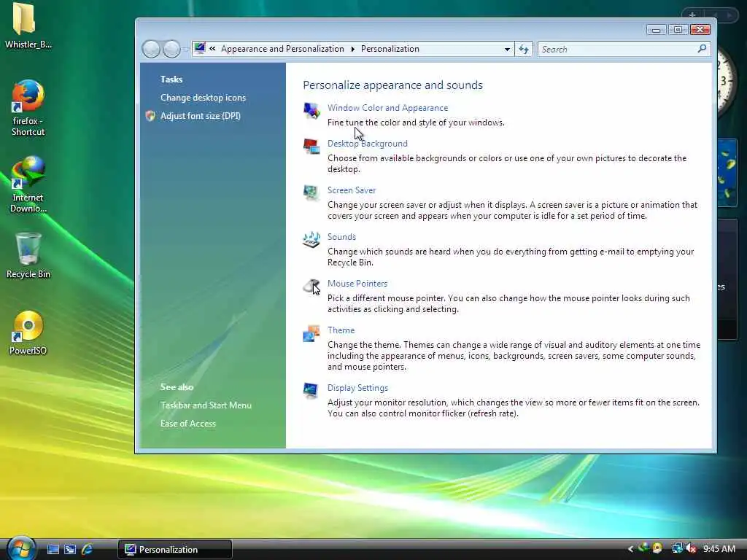Viewport: 747px width, 560px height.
Task: Click the double chevron at breadcrumb start
Action: coord(212,49)
